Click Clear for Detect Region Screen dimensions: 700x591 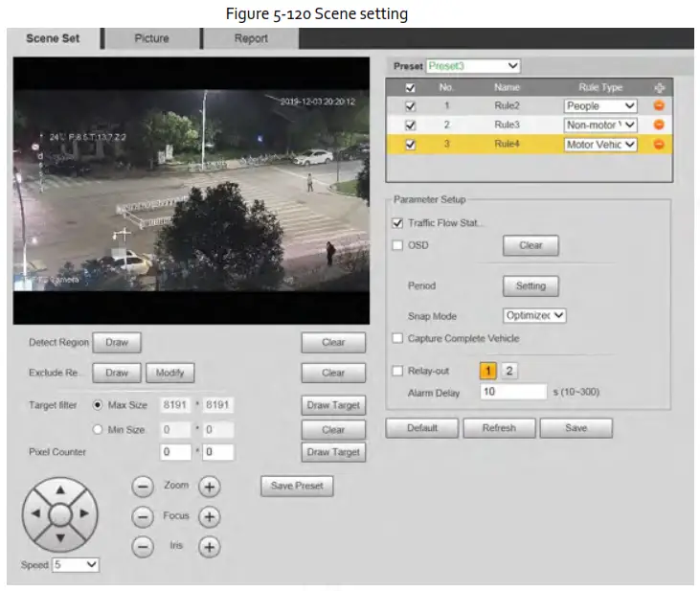click(333, 343)
